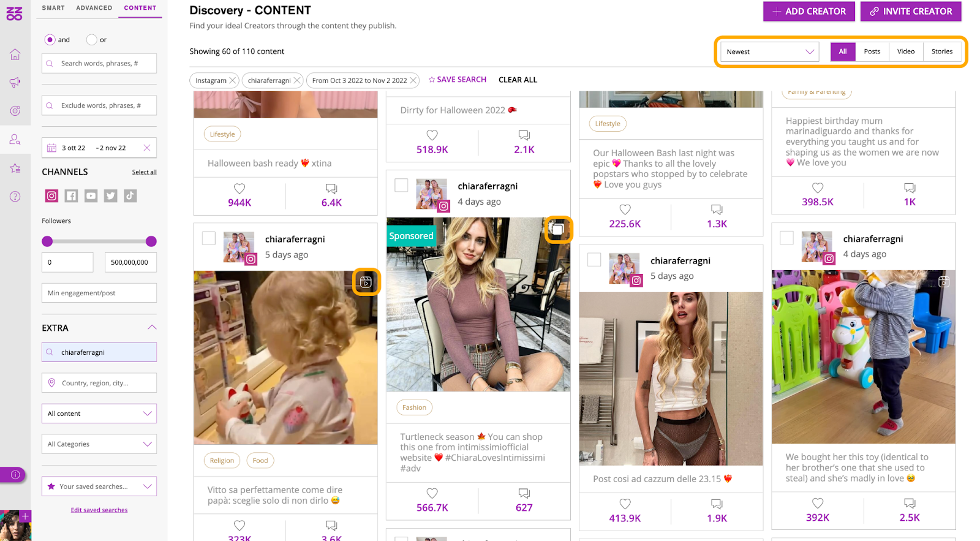
Task: Click the Religion tag on toddler post
Action: click(222, 461)
